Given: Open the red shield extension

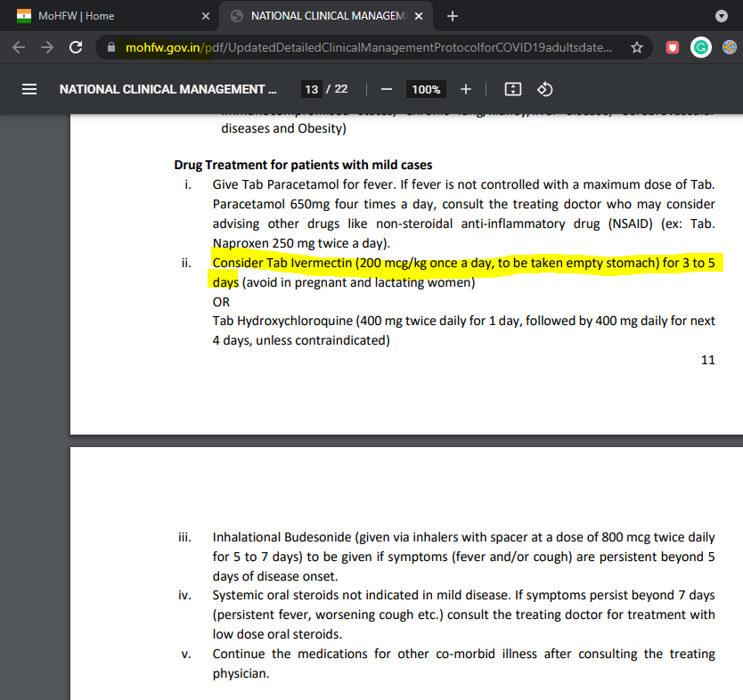Looking at the screenshot, I should point(673,47).
